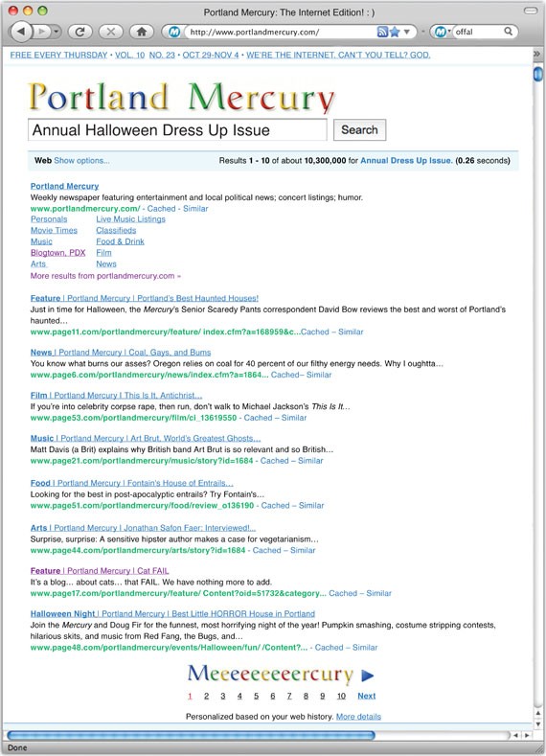Screen dimensions: 546x756
Task: Go to results page 10
Action: [x=341, y=696]
